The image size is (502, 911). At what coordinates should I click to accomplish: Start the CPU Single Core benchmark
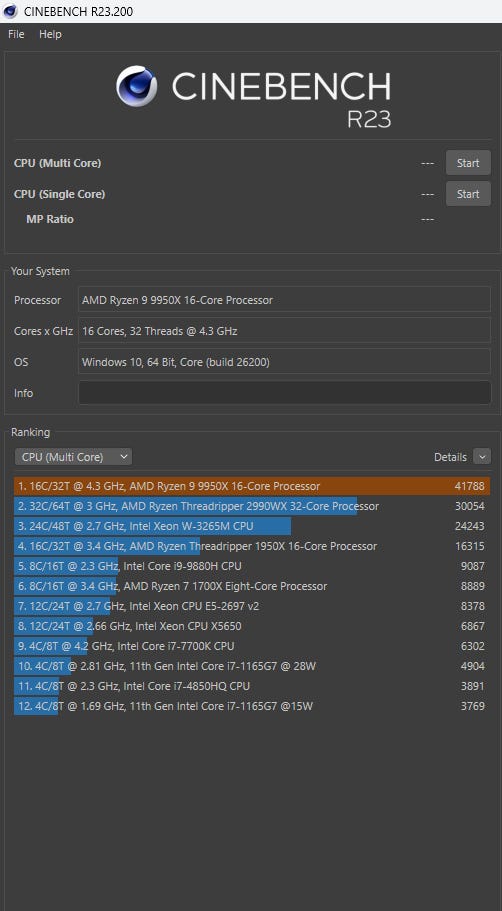coord(468,193)
